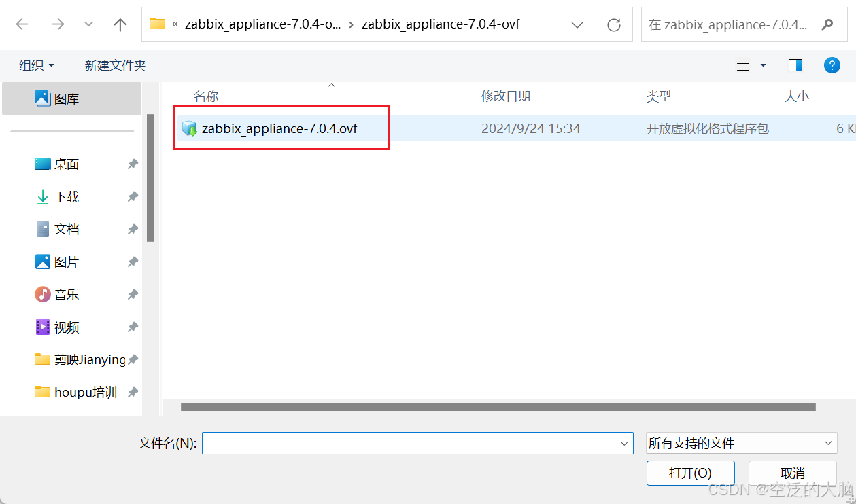The width and height of the screenshot is (856, 504).
Task: Click the file list horizontal scrollbar
Action: pyautogui.click(x=498, y=407)
